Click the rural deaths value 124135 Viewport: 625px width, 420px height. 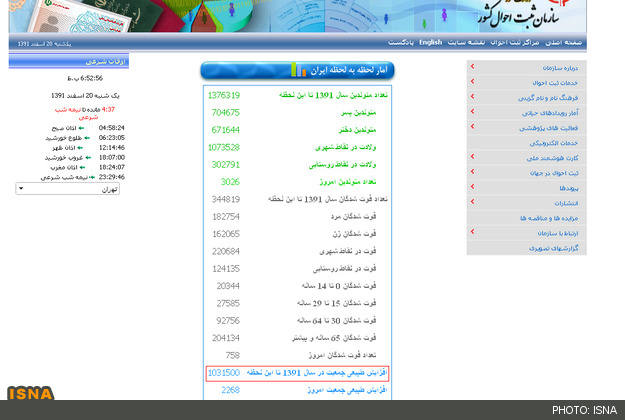(x=226, y=269)
